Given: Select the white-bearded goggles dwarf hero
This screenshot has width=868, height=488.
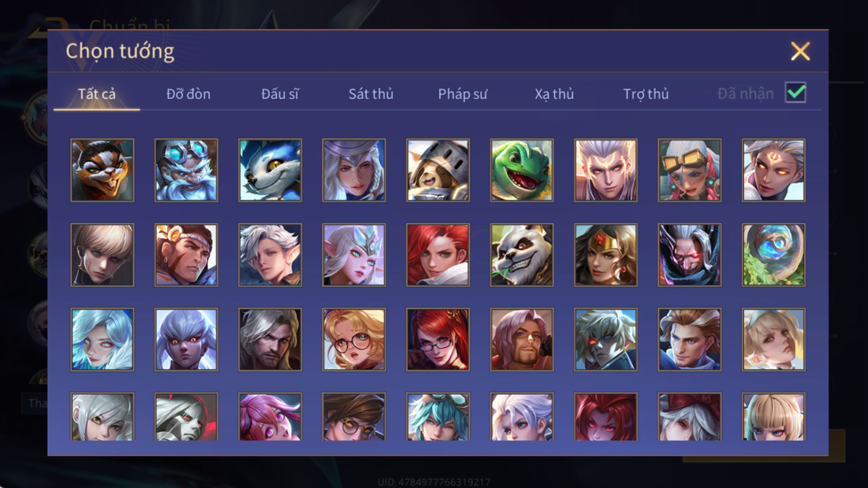Looking at the screenshot, I should point(186,170).
